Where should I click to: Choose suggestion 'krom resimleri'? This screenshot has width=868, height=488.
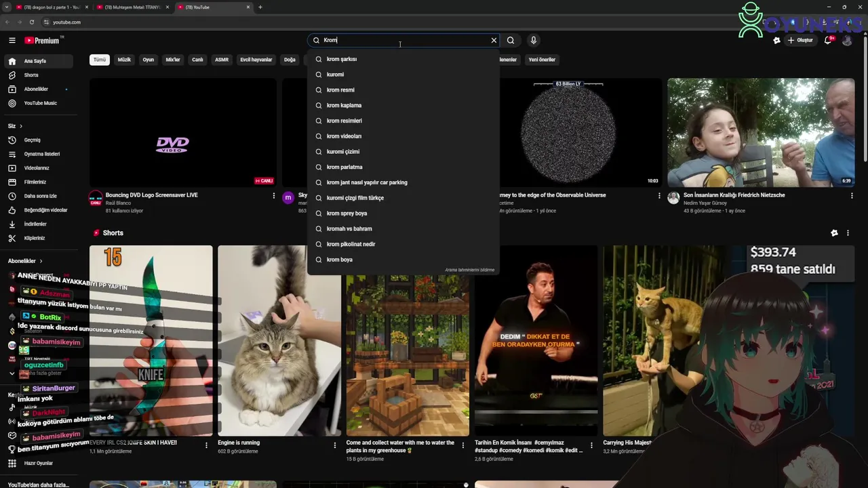403,121
